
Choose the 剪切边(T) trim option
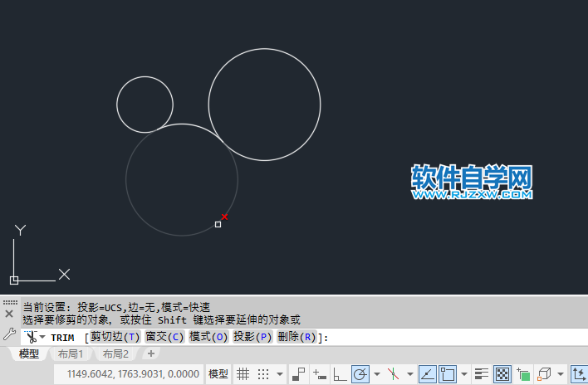115,337
